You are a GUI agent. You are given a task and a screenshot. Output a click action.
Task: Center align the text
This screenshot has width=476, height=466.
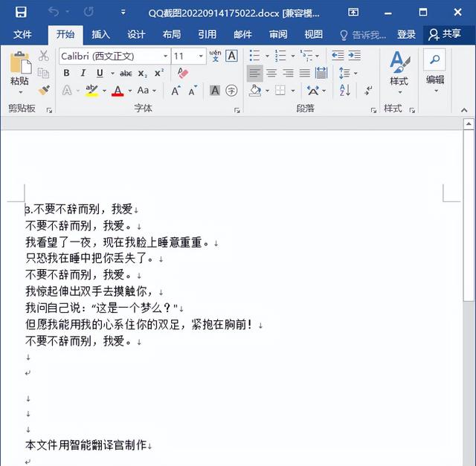(271, 73)
